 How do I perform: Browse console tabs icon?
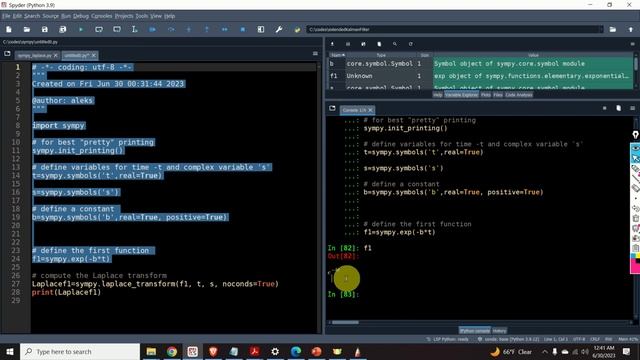[x=332, y=108]
